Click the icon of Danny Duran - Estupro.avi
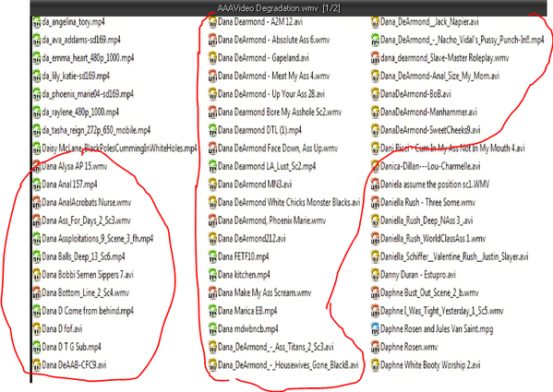The image size is (553, 392). pos(375,275)
